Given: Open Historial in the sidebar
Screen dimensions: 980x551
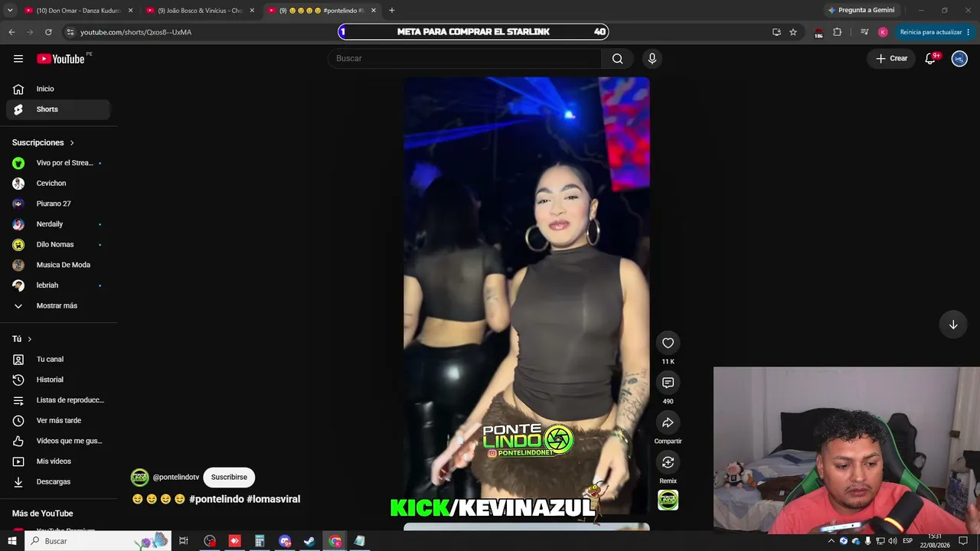Looking at the screenshot, I should (x=58, y=380).
